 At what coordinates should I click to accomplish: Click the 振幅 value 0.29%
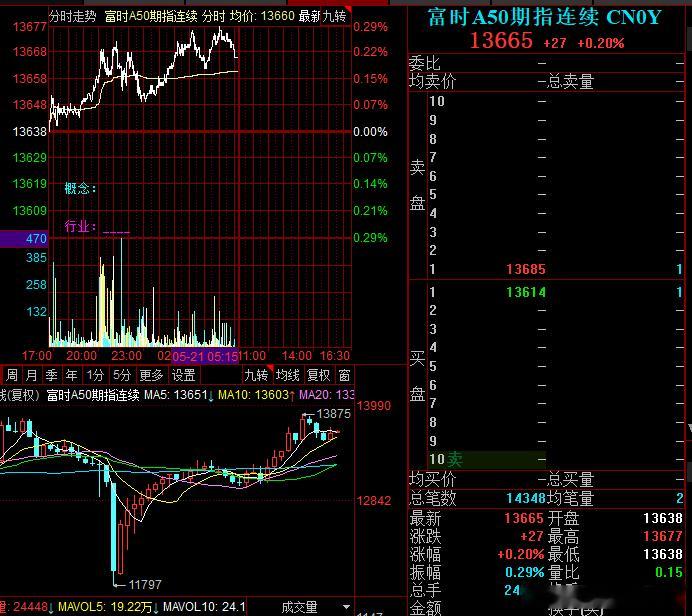click(525, 572)
